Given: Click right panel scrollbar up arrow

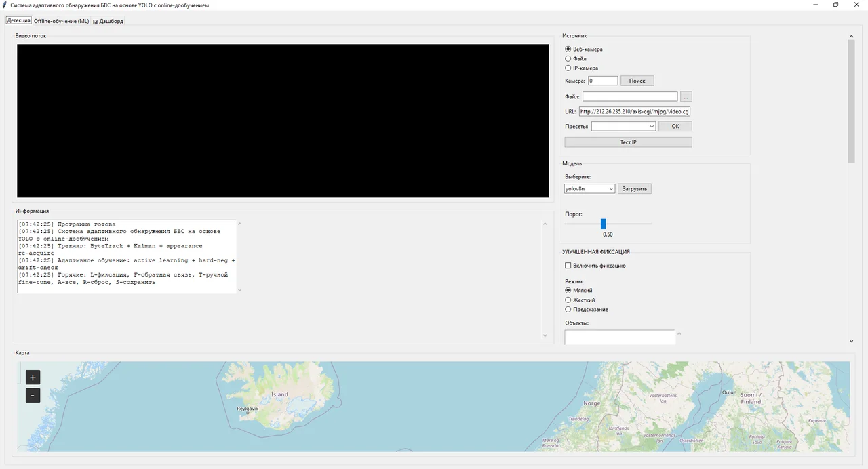Looking at the screenshot, I should tap(851, 36).
